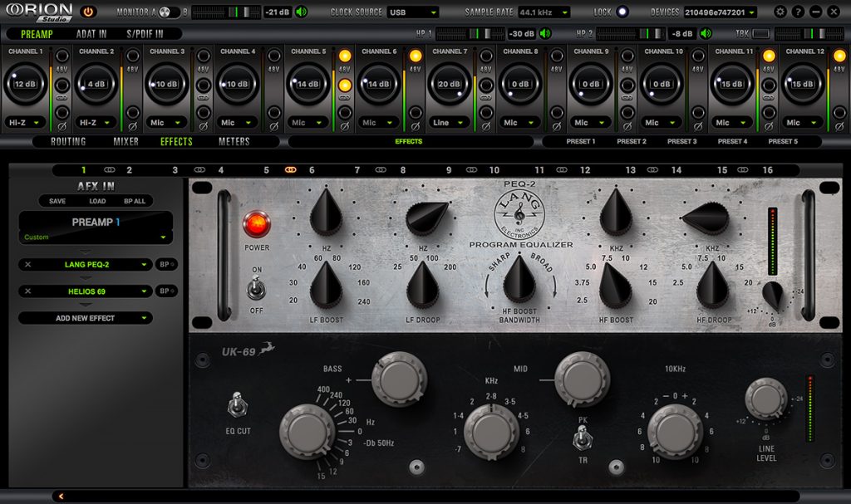The height and width of the screenshot is (504, 851).
Task: Click the red POWER lamp on PEQ-2
Action: point(256,224)
